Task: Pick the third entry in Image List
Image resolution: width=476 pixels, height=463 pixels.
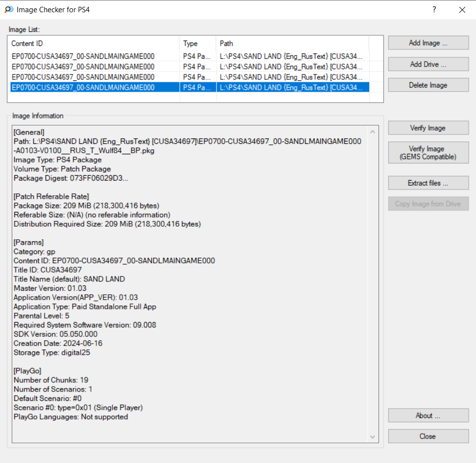Action: click(83, 77)
